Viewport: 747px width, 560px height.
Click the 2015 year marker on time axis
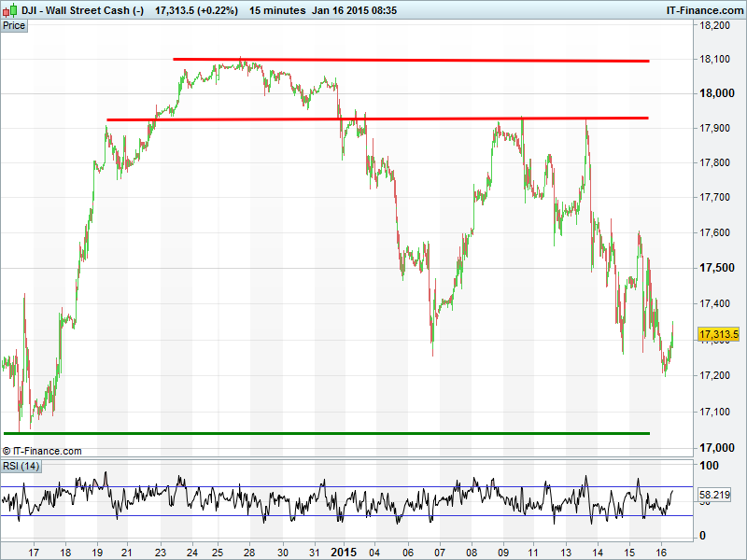344,551
